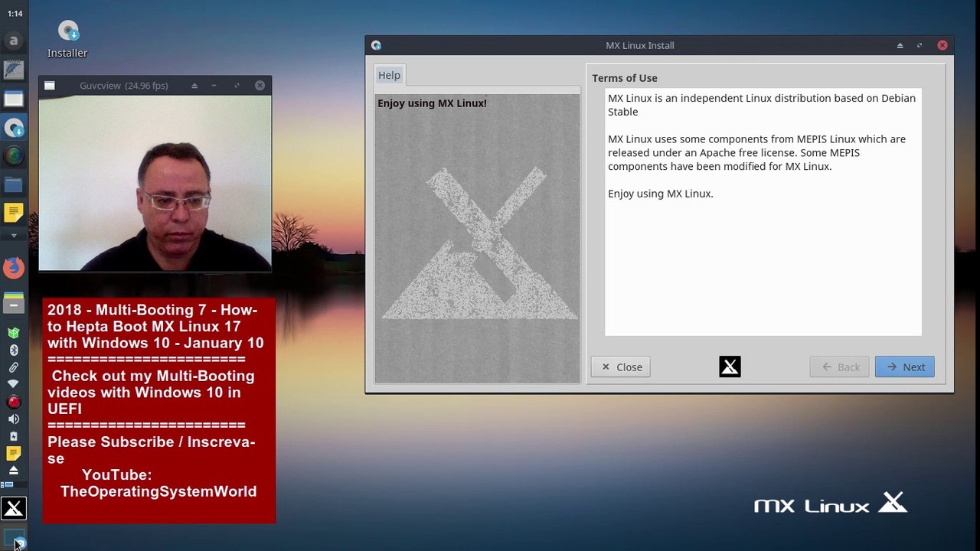This screenshot has height=551, width=980.
Task: Expand the small panel arrow below notes
Action: point(14,236)
